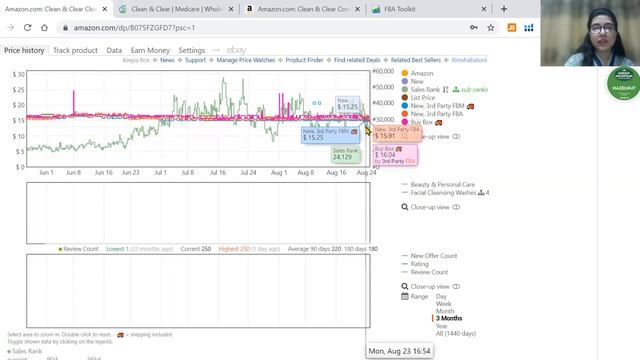This screenshot has height=360, width=640.
Task: Open the Earn Money tab
Action: [150, 50]
